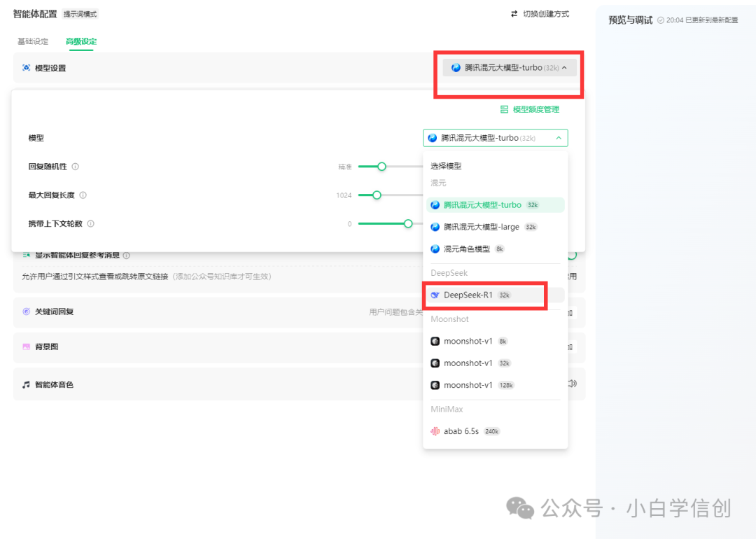Click the update status check icon
This screenshot has width=756, height=539.
coord(661,20)
